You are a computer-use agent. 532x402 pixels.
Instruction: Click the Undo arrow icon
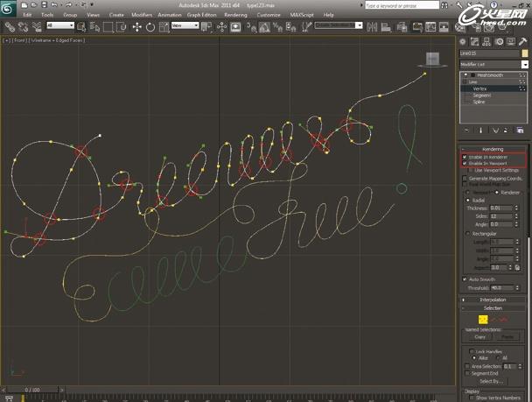[54, 5]
